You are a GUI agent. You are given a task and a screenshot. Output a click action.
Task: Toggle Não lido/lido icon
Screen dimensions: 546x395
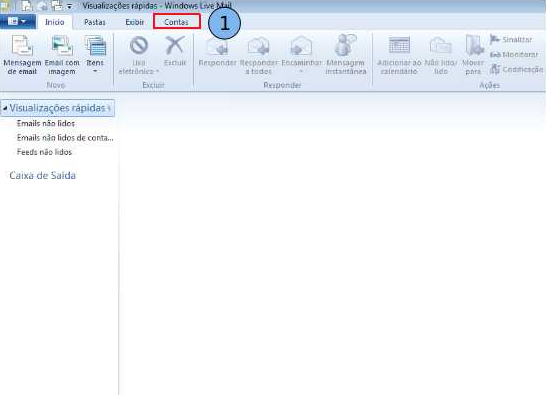[440, 45]
